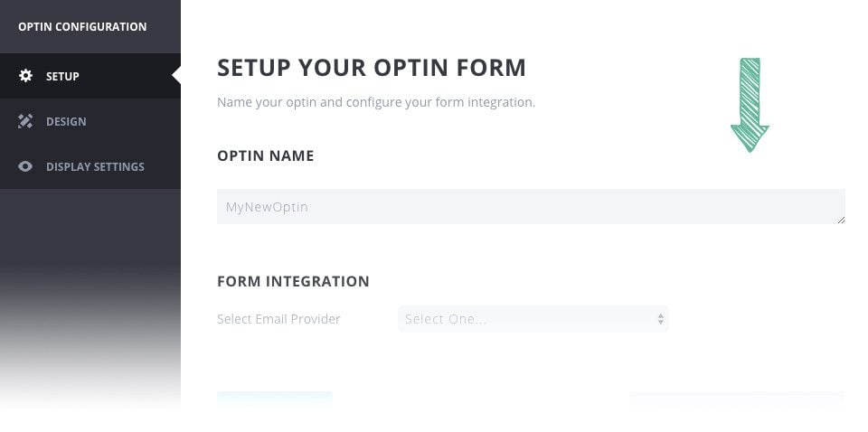Click the Setup Your Optin Form heading
This screenshot has width=868, height=432.
tap(372, 68)
